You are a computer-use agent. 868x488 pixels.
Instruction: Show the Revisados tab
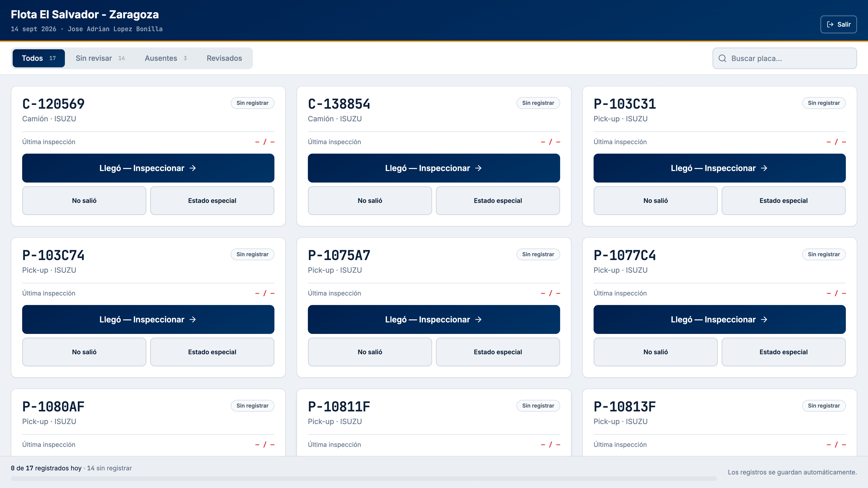pyautogui.click(x=224, y=58)
